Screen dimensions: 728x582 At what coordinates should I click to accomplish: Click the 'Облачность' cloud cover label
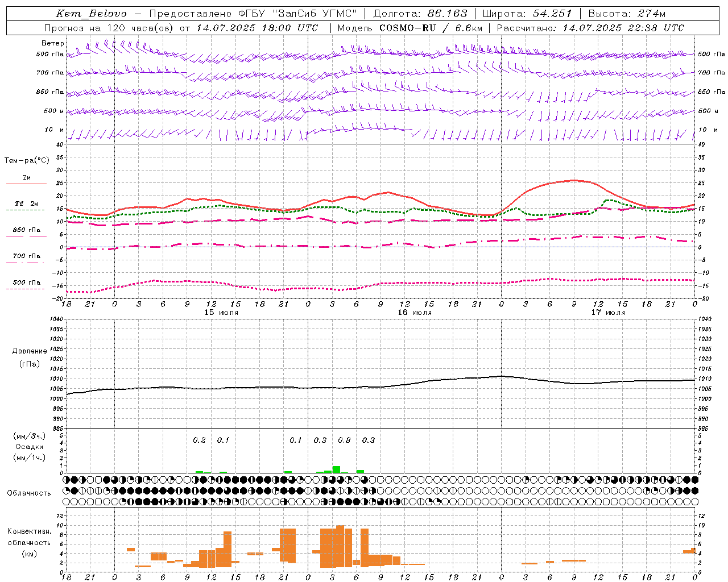coord(29,493)
